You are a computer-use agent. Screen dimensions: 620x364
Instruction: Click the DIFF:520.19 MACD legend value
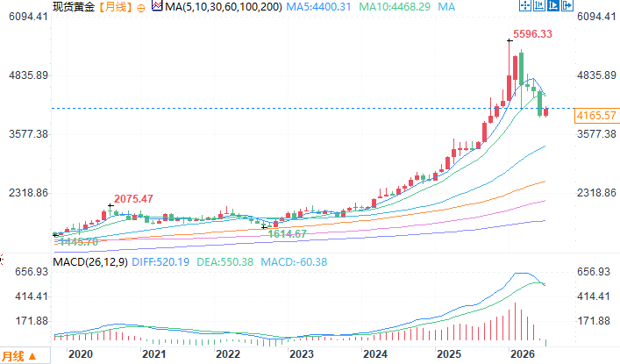160,262
